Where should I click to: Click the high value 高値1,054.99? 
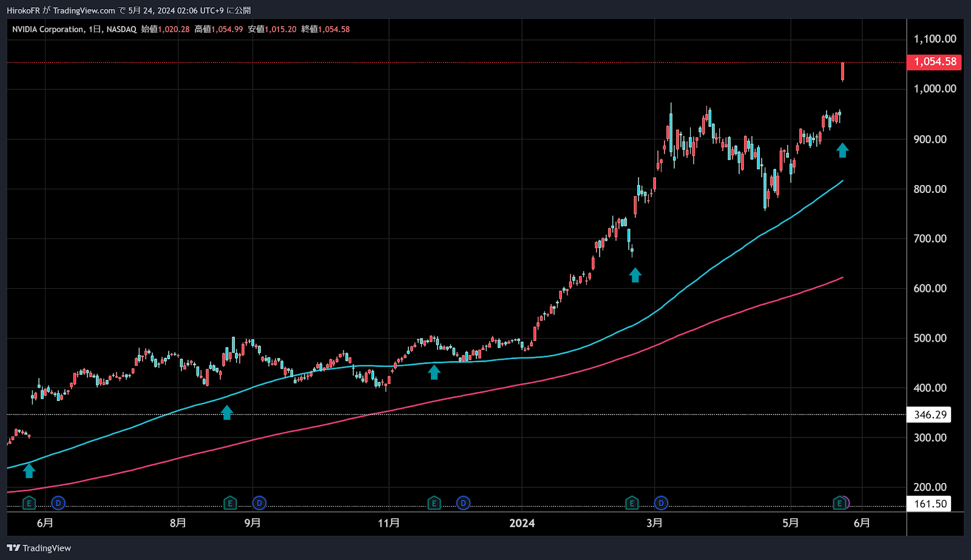pos(218,29)
